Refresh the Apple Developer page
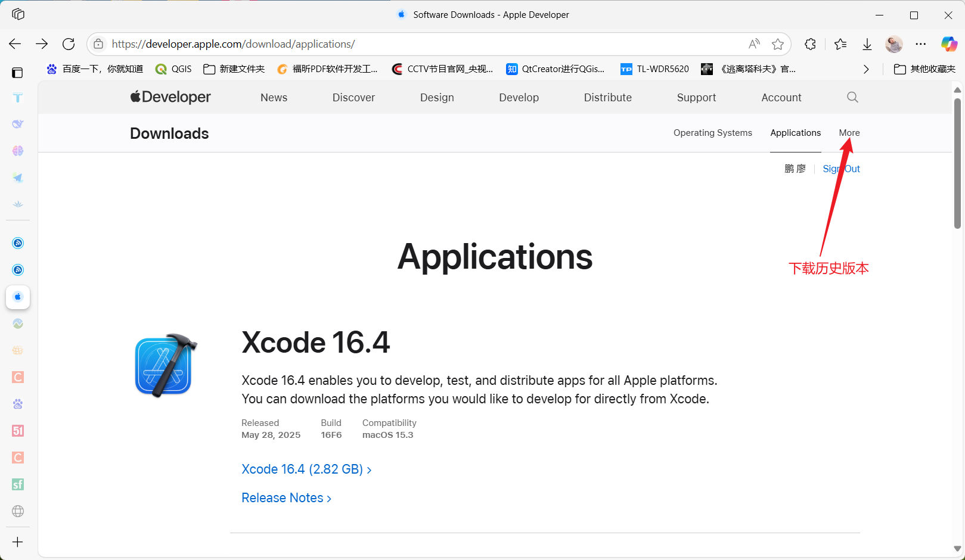 tap(69, 44)
